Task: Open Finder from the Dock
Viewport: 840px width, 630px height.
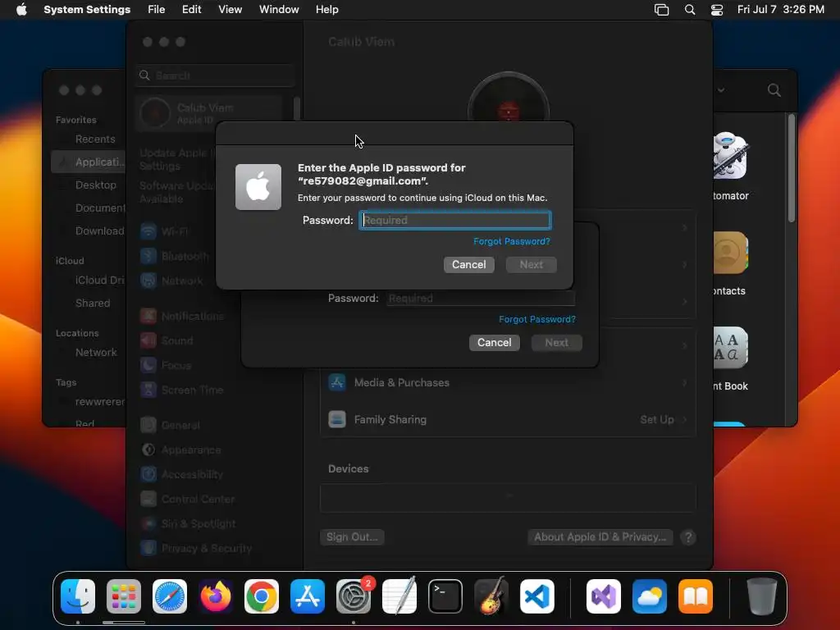Action: [78, 596]
